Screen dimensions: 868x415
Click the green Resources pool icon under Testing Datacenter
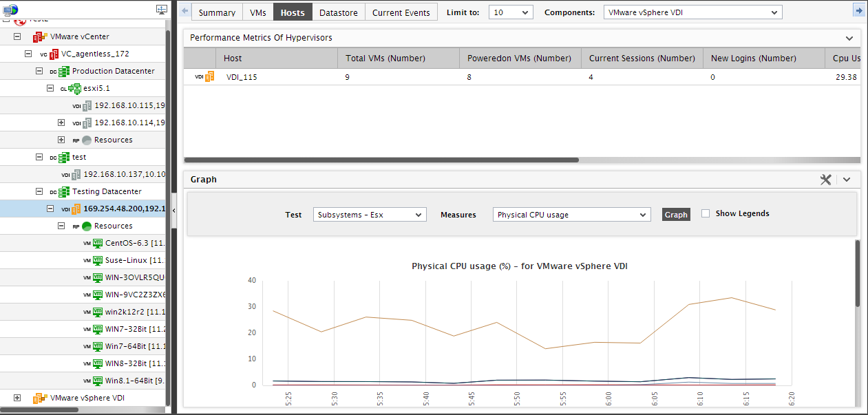point(87,226)
